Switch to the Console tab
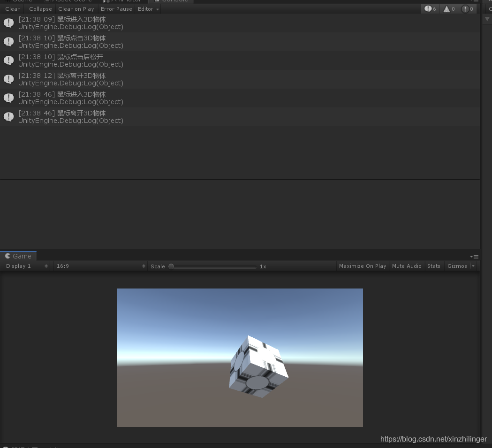Screen dimensions: 492x448 pyautogui.click(x=171, y=1)
